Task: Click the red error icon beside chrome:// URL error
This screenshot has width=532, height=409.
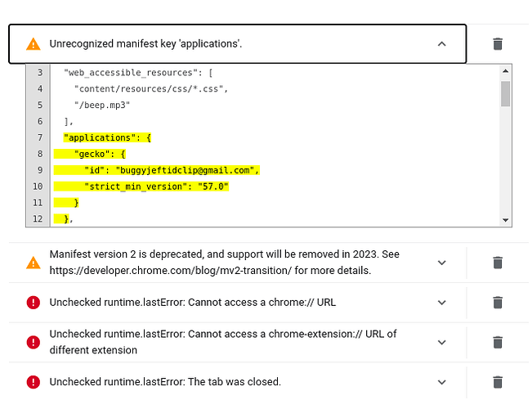Action: pyautogui.click(x=34, y=303)
